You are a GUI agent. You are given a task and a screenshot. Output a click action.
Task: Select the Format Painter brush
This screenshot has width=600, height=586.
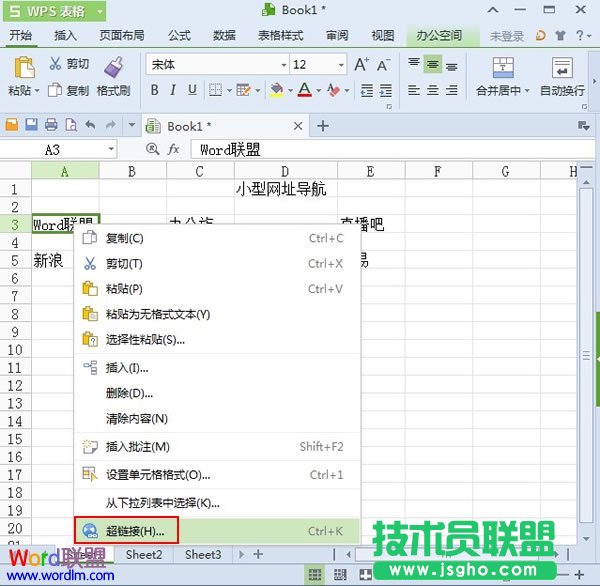coord(114,67)
